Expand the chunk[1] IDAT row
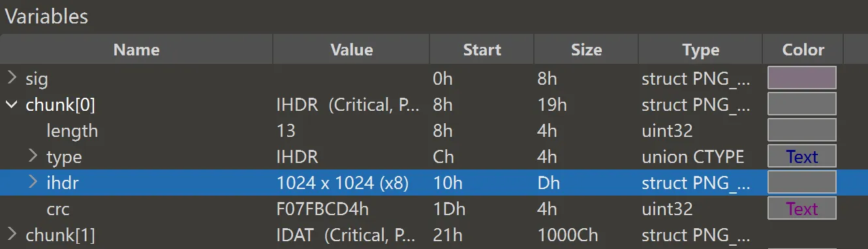Image resolution: width=868 pixels, height=249 pixels. [x=12, y=234]
